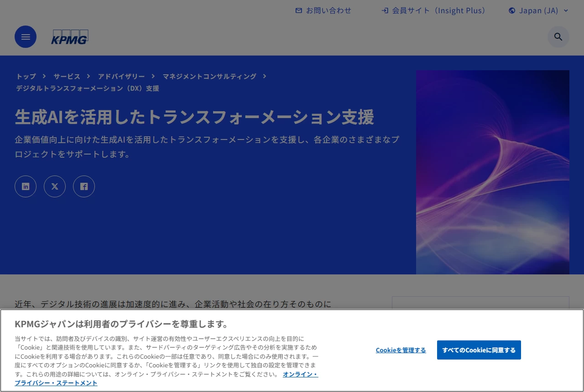The height and width of the screenshot is (392, 584).
Task: Click the paragraph starting 近年、デジタル技術の進展
Action: pyautogui.click(x=173, y=304)
